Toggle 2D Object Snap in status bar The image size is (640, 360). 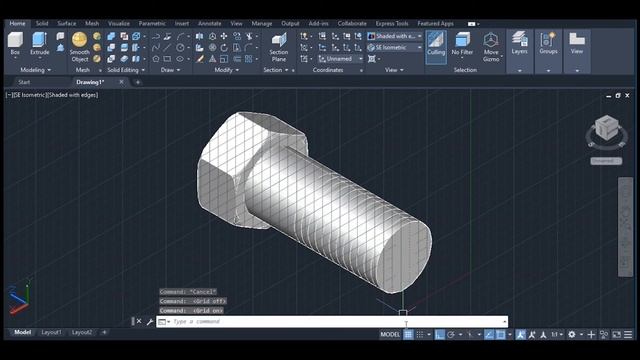pos(500,335)
